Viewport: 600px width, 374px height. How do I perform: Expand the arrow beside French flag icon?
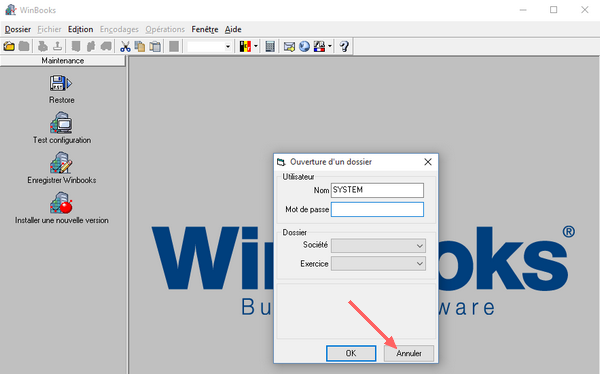pyautogui.click(x=330, y=47)
